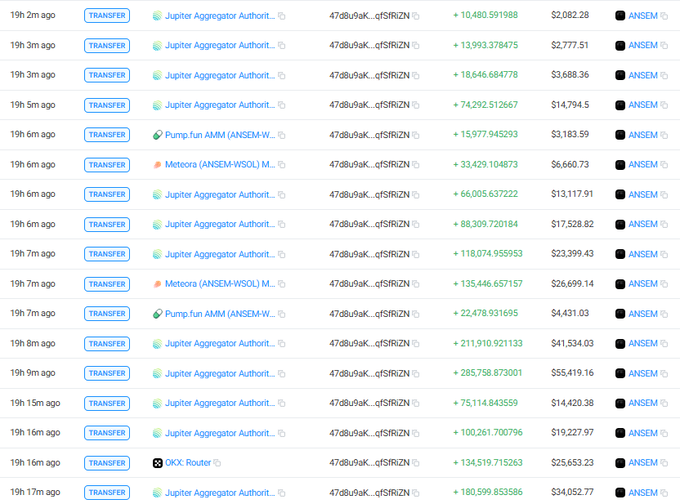This screenshot has width=680, height=504.
Task: Select value $14,420.38
Action: [572, 403]
